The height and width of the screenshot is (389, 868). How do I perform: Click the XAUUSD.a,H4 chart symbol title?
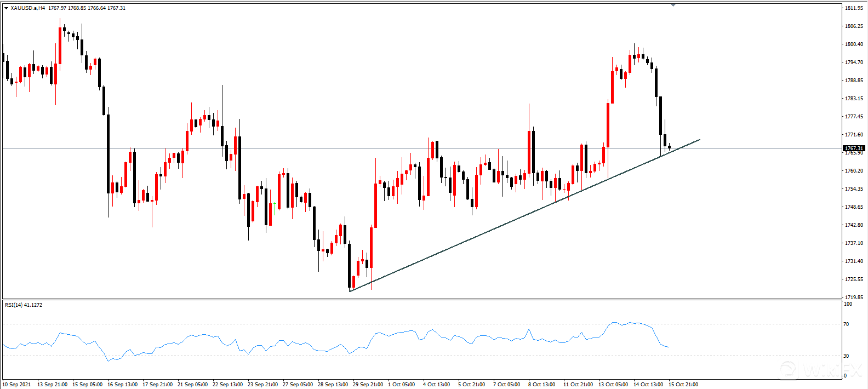[x=28, y=8]
